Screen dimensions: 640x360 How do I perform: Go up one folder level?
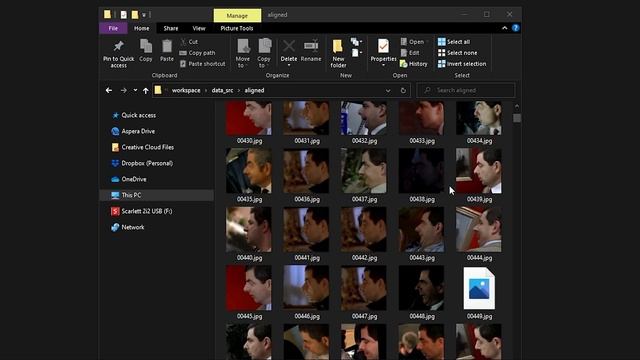[x=146, y=90]
